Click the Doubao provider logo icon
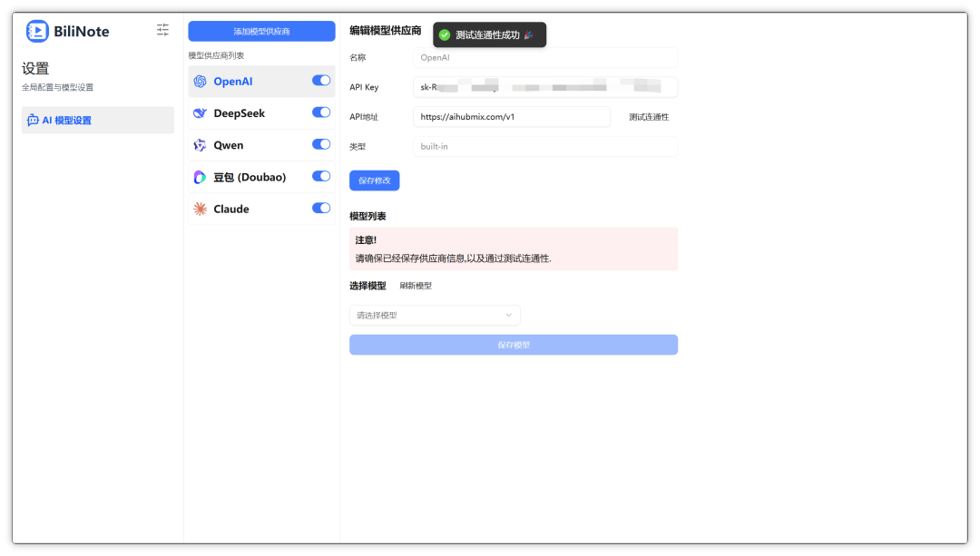The width and height of the screenshot is (980, 556). (200, 177)
